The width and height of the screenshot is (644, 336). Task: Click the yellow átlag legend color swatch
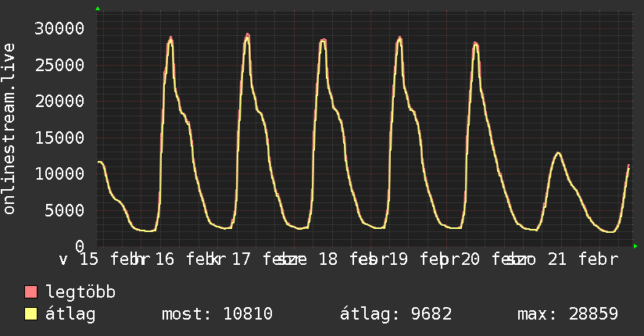pyautogui.click(x=31, y=314)
